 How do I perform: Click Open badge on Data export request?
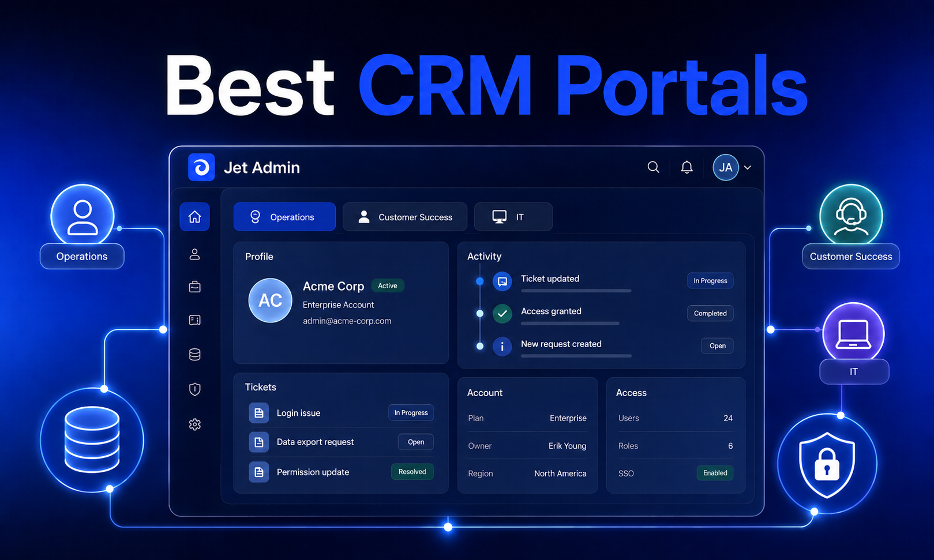(x=416, y=442)
